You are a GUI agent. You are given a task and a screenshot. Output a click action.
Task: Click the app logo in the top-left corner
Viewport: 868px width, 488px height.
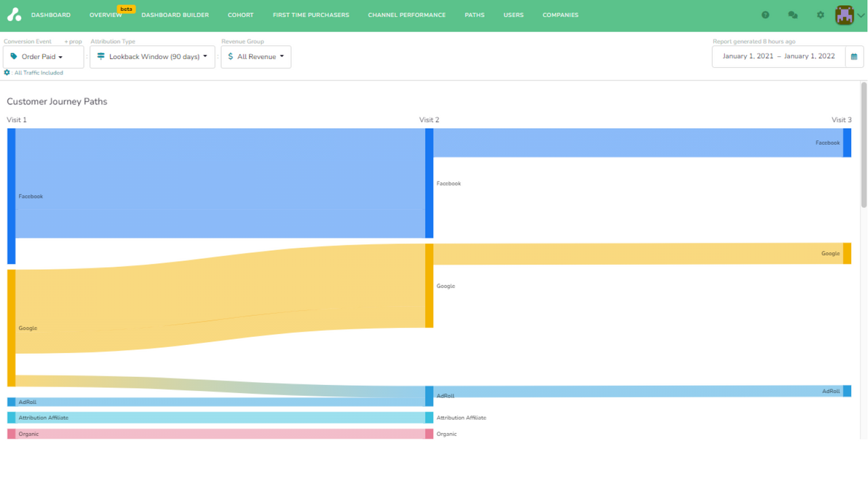[x=14, y=14]
